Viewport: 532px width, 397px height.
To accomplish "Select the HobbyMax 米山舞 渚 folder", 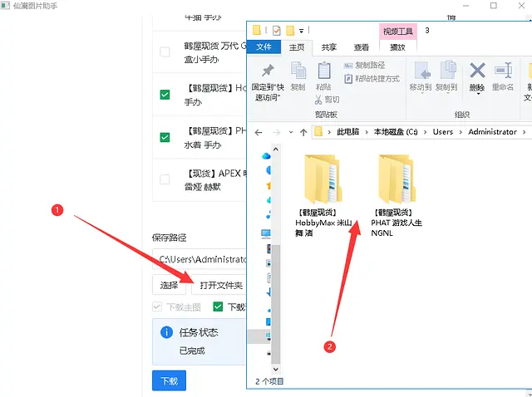I will [323, 196].
